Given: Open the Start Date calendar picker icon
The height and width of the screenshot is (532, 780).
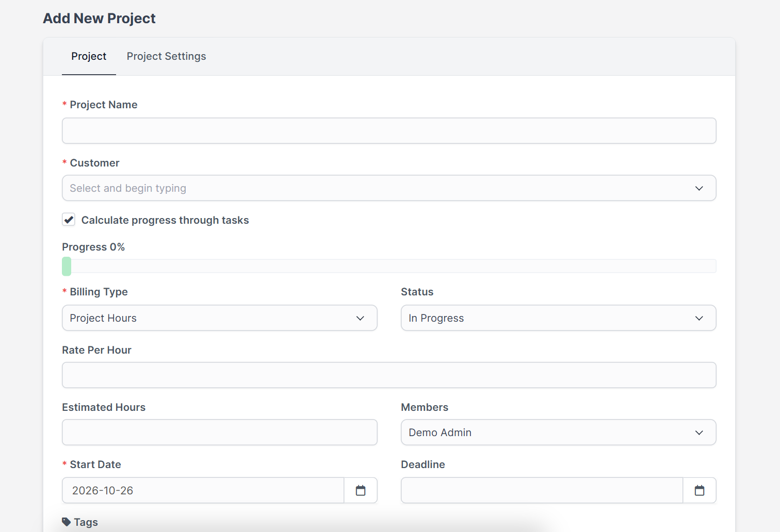Looking at the screenshot, I should click(x=361, y=490).
